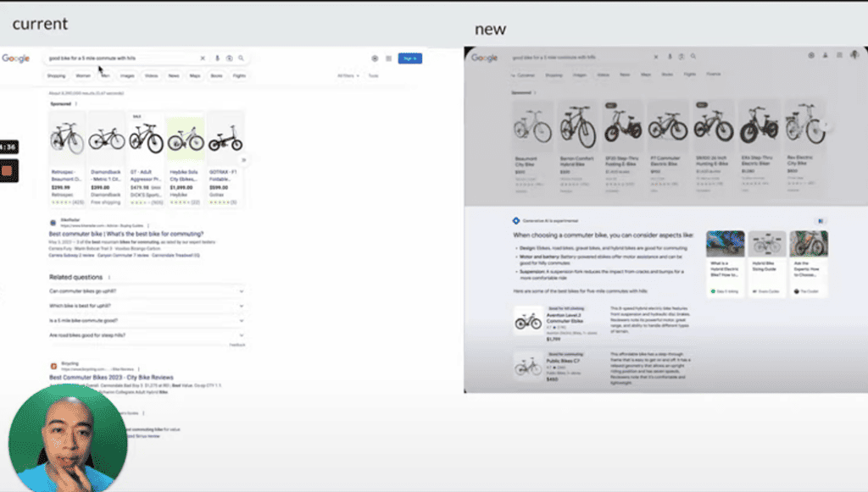Click the Tools button
Screen dimensions: 868x492
click(374, 75)
